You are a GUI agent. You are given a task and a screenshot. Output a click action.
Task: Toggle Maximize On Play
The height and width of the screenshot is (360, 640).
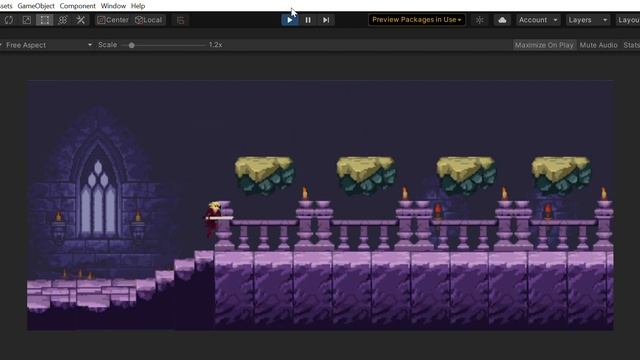pos(544,45)
